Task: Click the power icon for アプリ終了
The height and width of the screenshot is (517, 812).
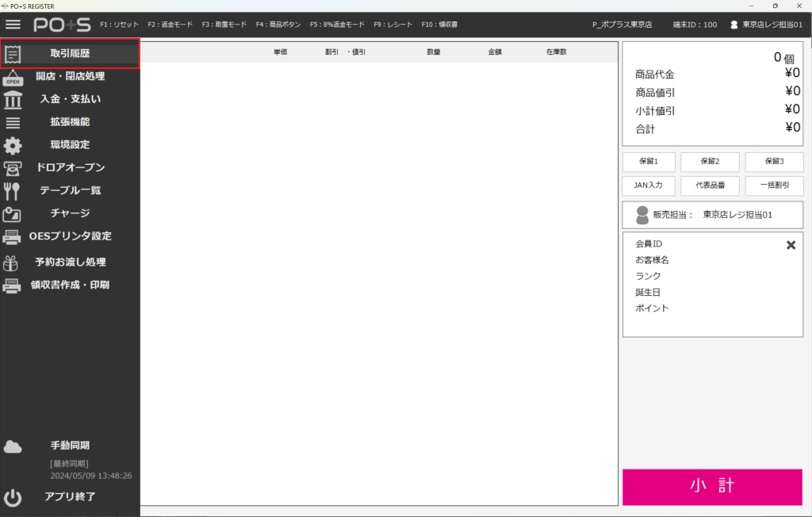Action: (13, 498)
